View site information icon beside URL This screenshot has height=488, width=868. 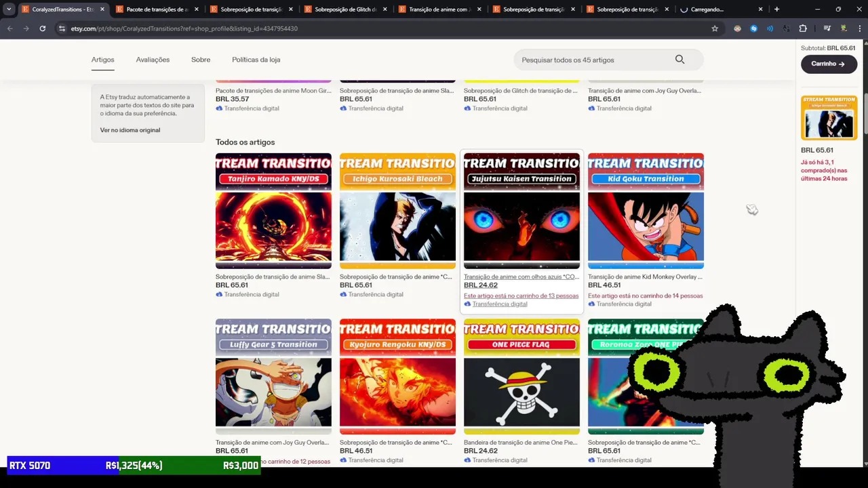[62, 28]
